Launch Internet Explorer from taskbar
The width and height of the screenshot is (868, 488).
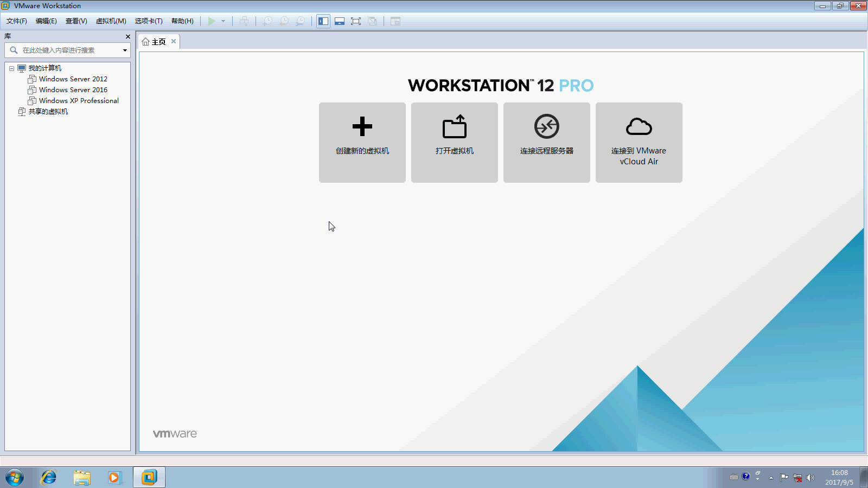(x=49, y=478)
